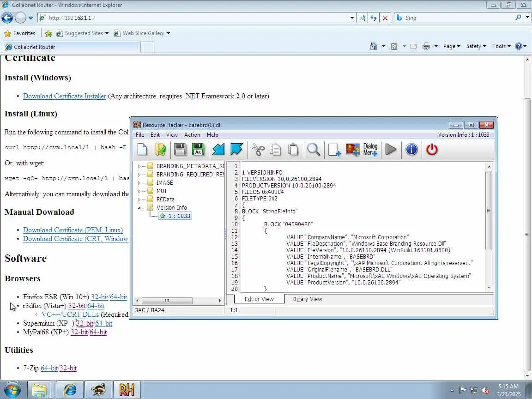The height and width of the screenshot is (399, 532).
Task: Collapse the Version Info tree folder
Action: [139, 208]
